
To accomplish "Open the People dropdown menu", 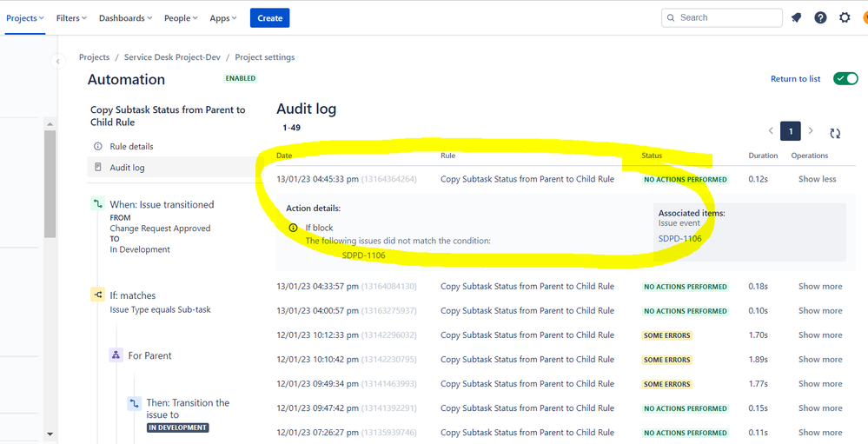I will coord(181,17).
